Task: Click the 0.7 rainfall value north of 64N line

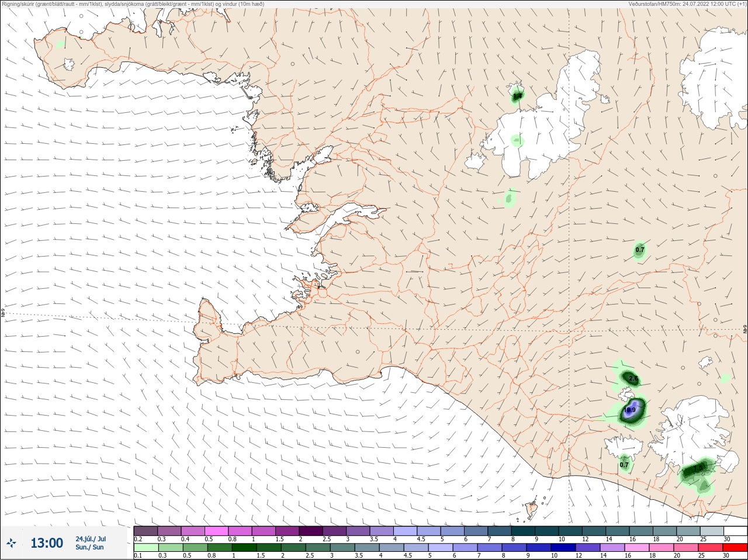Action: tap(640, 250)
